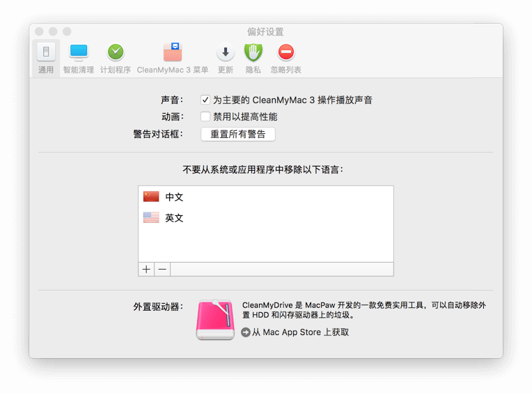Open the 计划程序 scheduler tab

coord(116,59)
